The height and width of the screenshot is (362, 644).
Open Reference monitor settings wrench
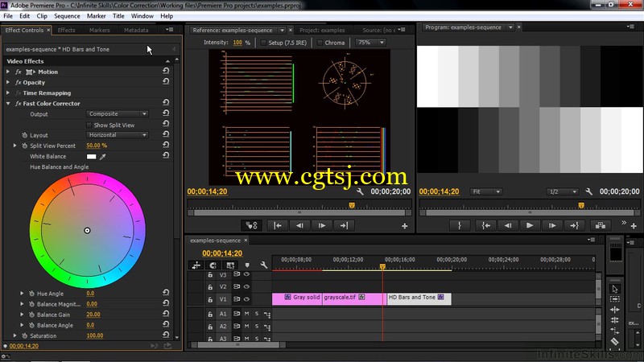click(x=360, y=191)
